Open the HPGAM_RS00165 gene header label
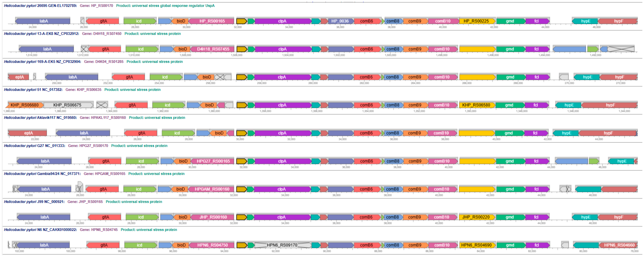644x257 pixels. point(104,174)
